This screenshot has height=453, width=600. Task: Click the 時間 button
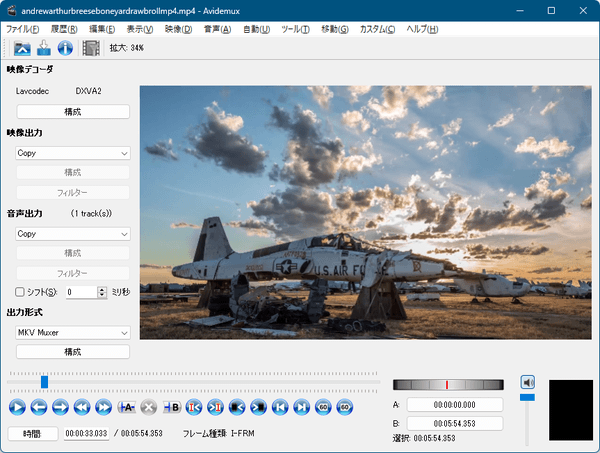point(33,434)
